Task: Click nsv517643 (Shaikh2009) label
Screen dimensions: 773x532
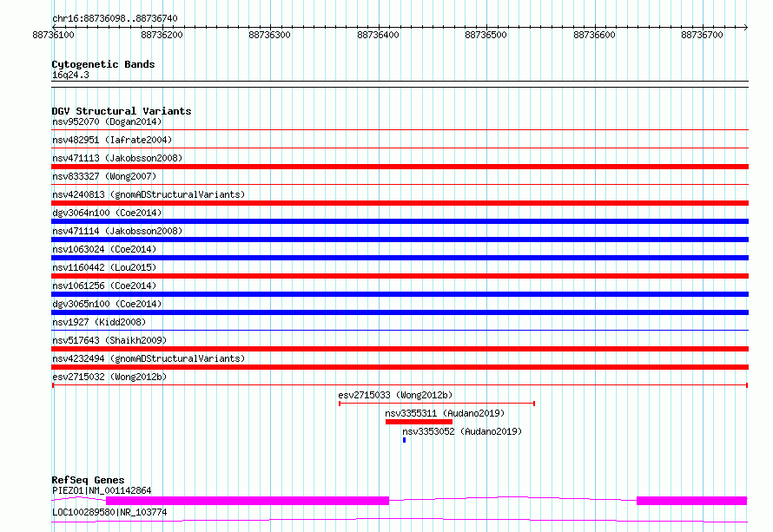Action: point(109,340)
